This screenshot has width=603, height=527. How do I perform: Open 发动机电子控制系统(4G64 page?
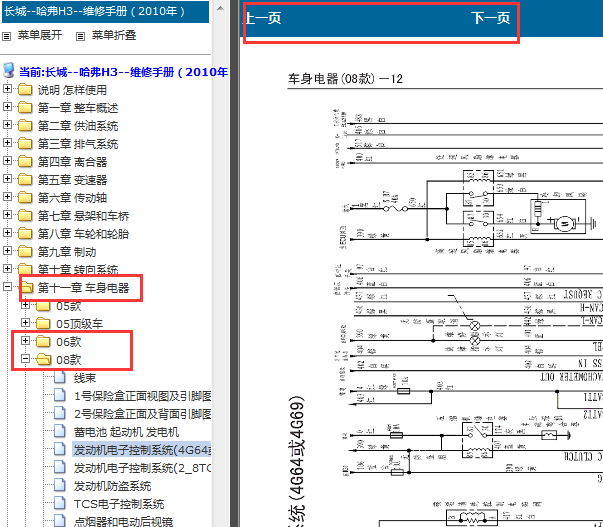click(142, 450)
